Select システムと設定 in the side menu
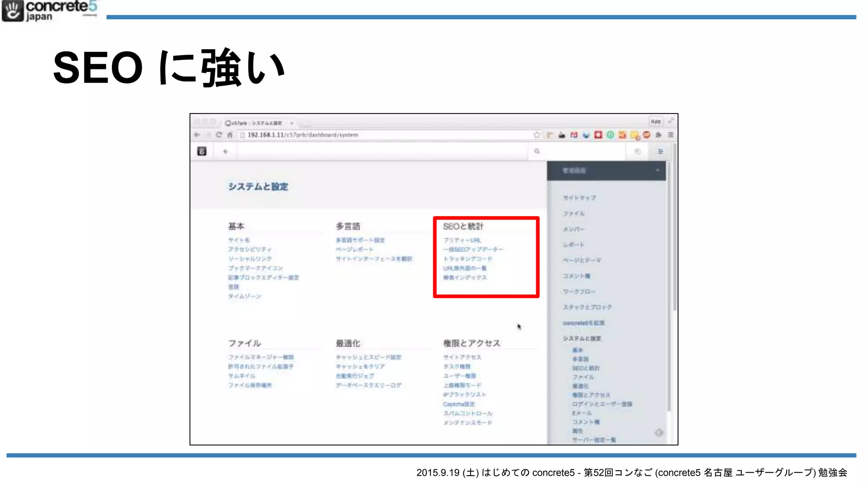This screenshot has width=868, height=488. click(581, 338)
